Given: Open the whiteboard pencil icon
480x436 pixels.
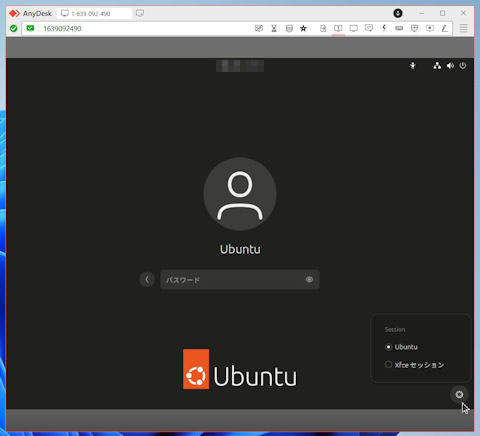Looking at the screenshot, I should [444, 28].
